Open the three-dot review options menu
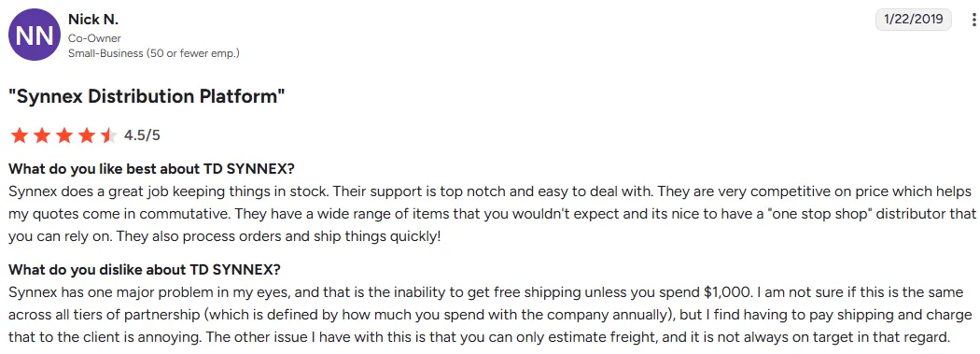Screen dimensions: 980x354 tap(973, 20)
